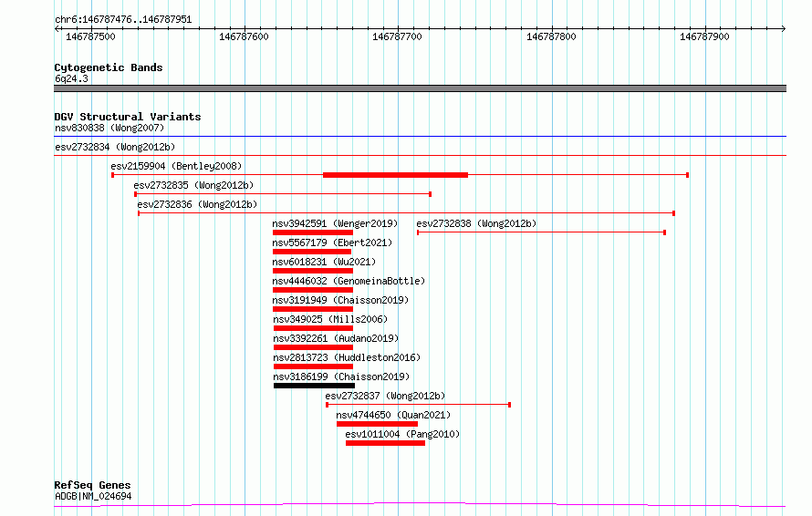Click the nsv2813723 (Huddleston2016) label
Image resolution: width=812 pixels, height=516 pixels.
coord(347,357)
